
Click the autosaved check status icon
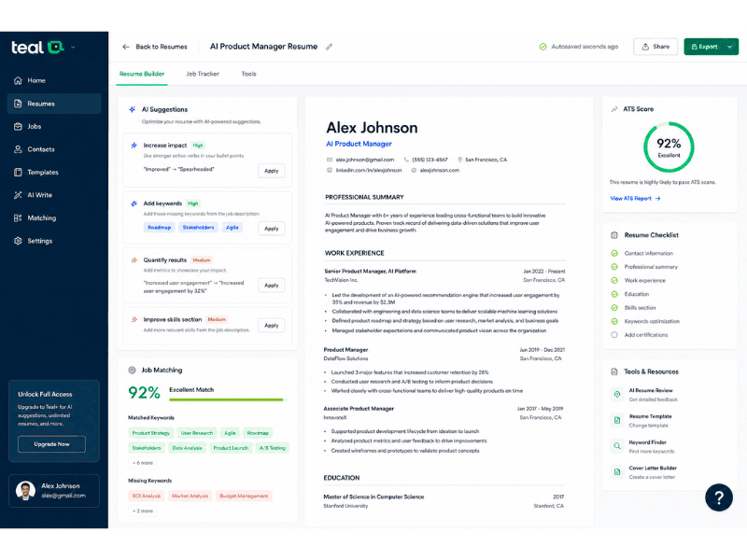(x=543, y=47)
